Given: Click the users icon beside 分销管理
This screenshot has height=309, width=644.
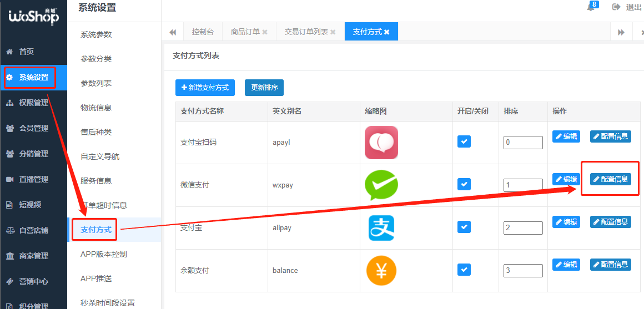Looking at the screenshot, I should [x=10, y=154].
